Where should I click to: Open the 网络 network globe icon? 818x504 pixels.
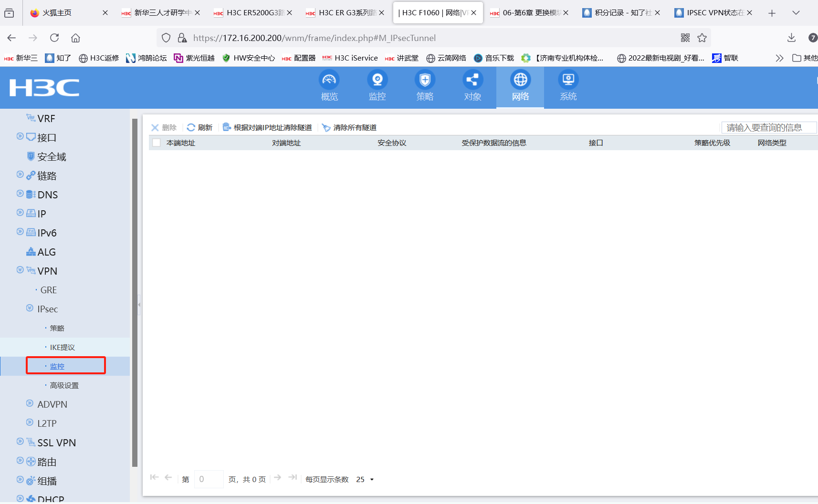coord(520,80)
